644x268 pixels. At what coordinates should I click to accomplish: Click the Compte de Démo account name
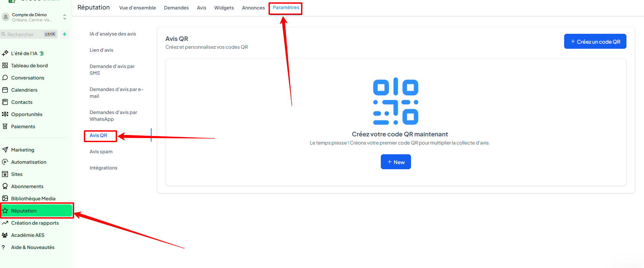pyautogui.click(x=29, y=15)
